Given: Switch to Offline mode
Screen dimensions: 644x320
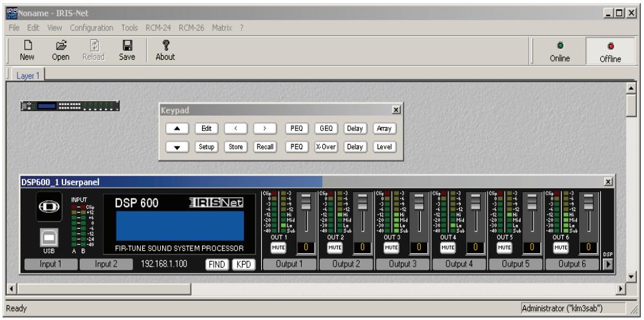Looking at the screenshot, I should point(610,51).
